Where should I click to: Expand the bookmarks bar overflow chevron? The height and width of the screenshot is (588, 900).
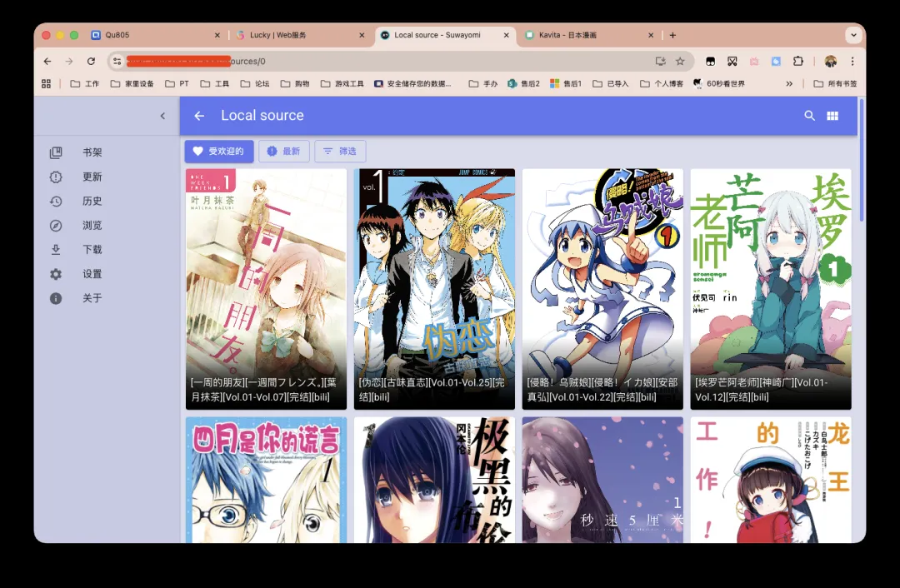click(789, 83)
